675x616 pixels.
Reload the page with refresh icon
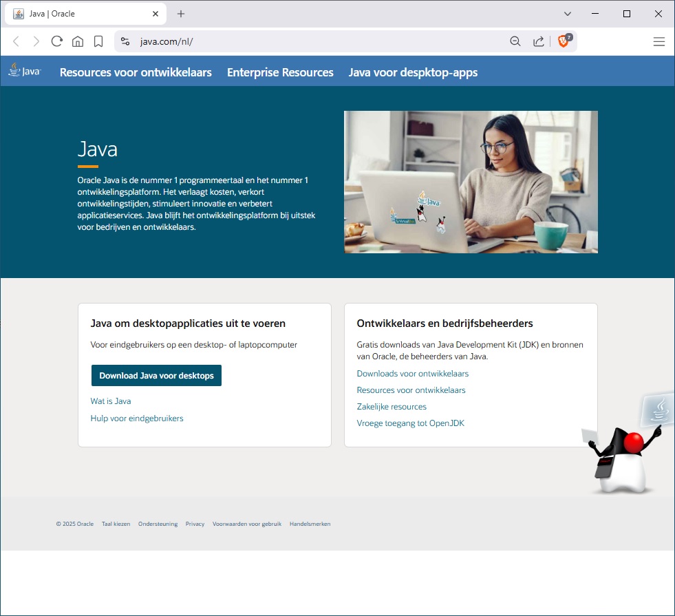coord(57,41)
